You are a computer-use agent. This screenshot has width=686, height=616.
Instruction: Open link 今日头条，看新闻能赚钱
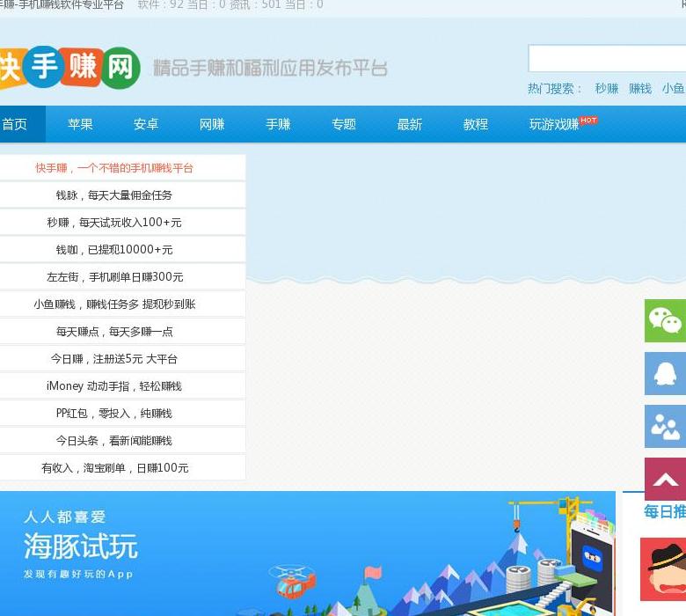click(x=113, y=440)
